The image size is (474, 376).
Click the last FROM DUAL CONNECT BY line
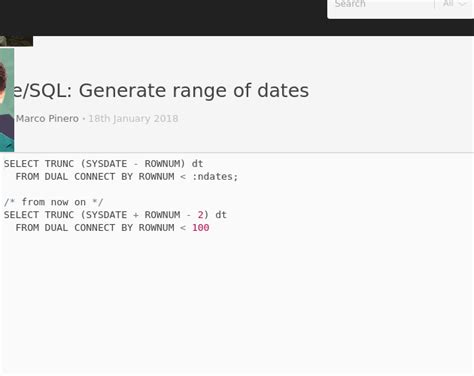point(112,228)
